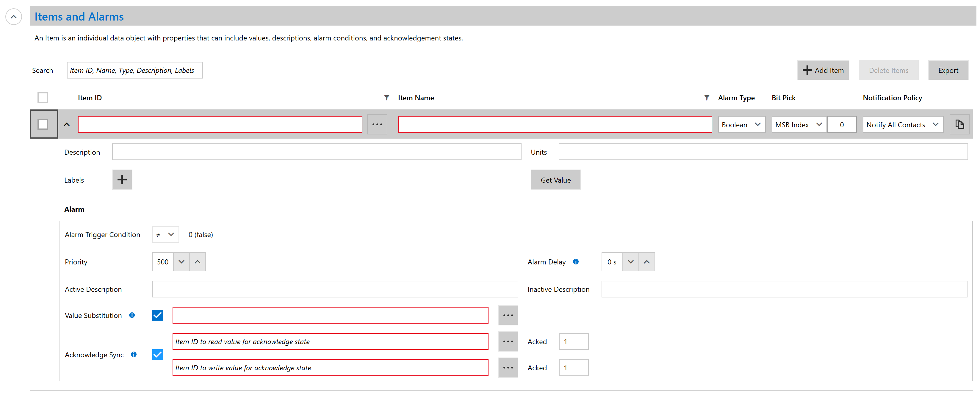Open the Alarm Trigger Condition operator dropdown
980x395 pixels.
[x=165, y=235]
